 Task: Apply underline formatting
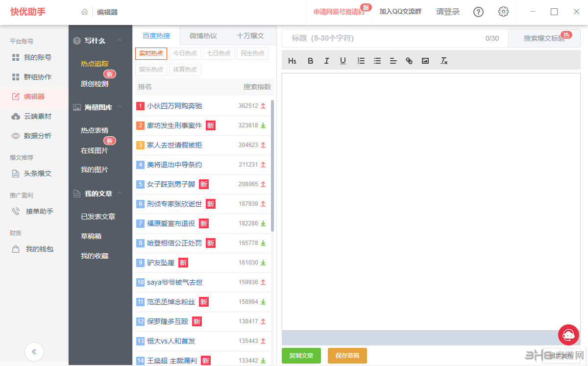[343, 60]
